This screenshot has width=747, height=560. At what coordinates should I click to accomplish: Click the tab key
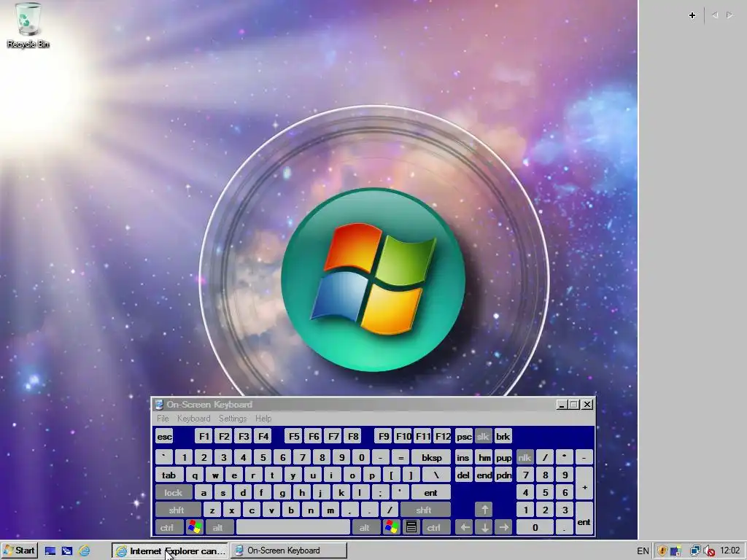click(169, 475)
